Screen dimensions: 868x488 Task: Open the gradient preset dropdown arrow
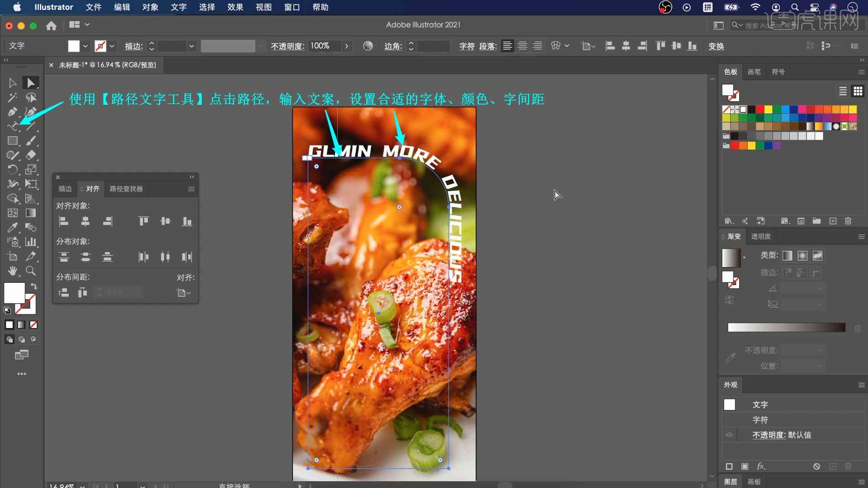(744, 258)
